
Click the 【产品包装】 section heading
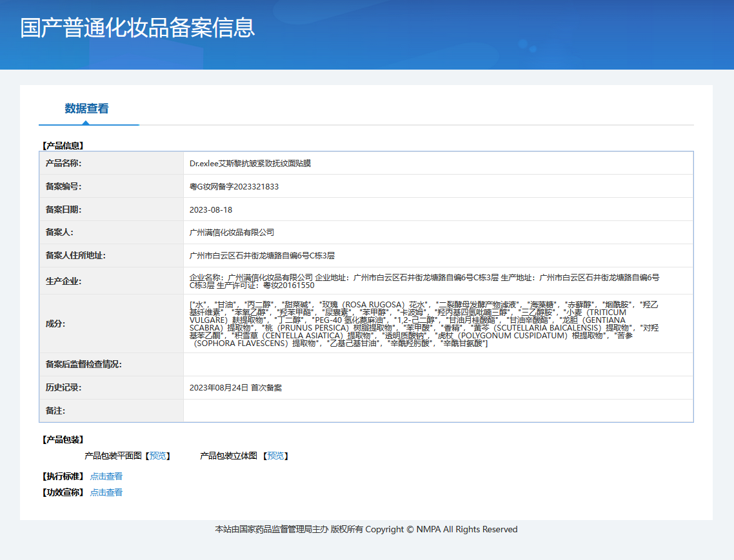pyautogui.click(x=63, y=439)
